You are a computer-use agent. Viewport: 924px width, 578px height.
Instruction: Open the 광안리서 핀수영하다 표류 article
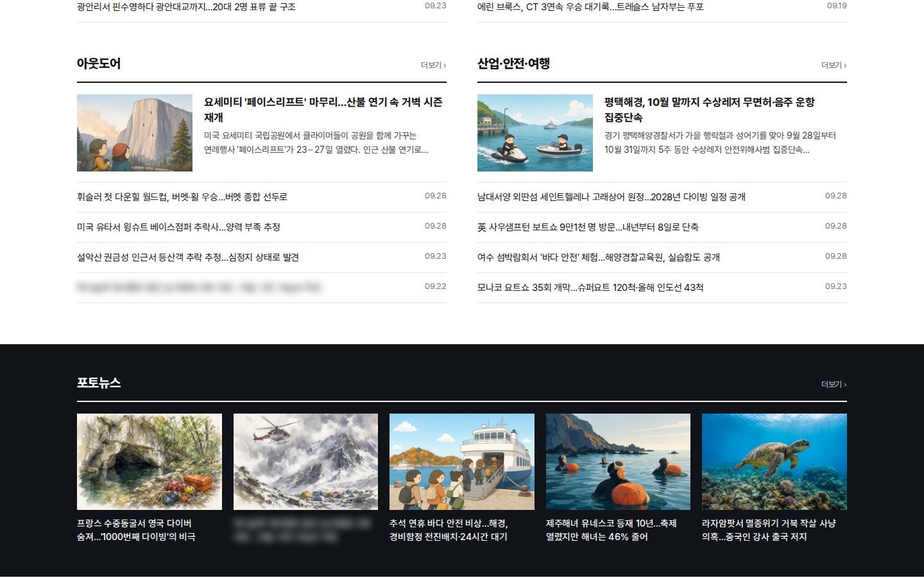[x=186, y=7]
